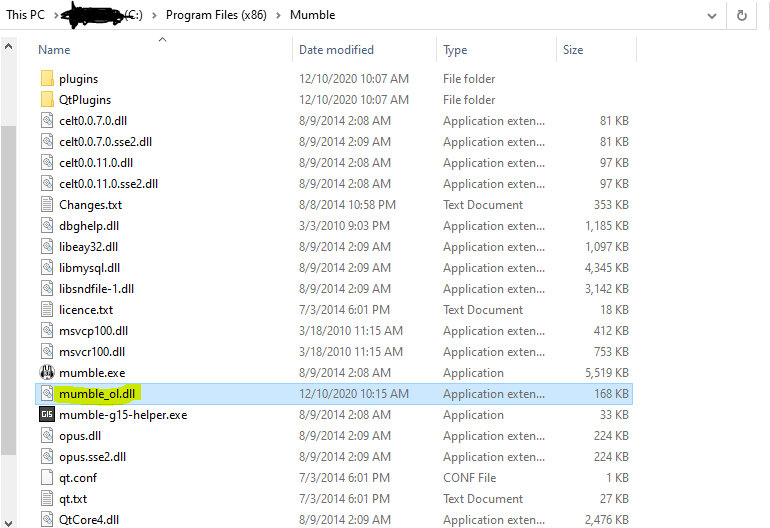Select the celt0.0.7.0.dll file icon
Viewport: 770px width, 528px height.
47,121
